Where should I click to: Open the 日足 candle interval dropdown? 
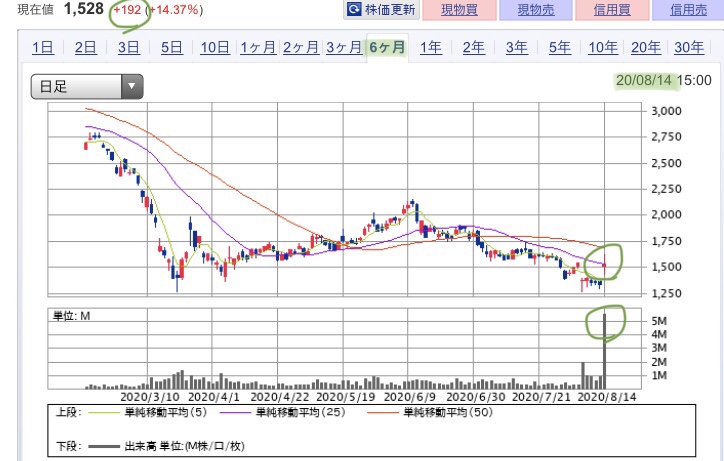(x=87, y=86)
